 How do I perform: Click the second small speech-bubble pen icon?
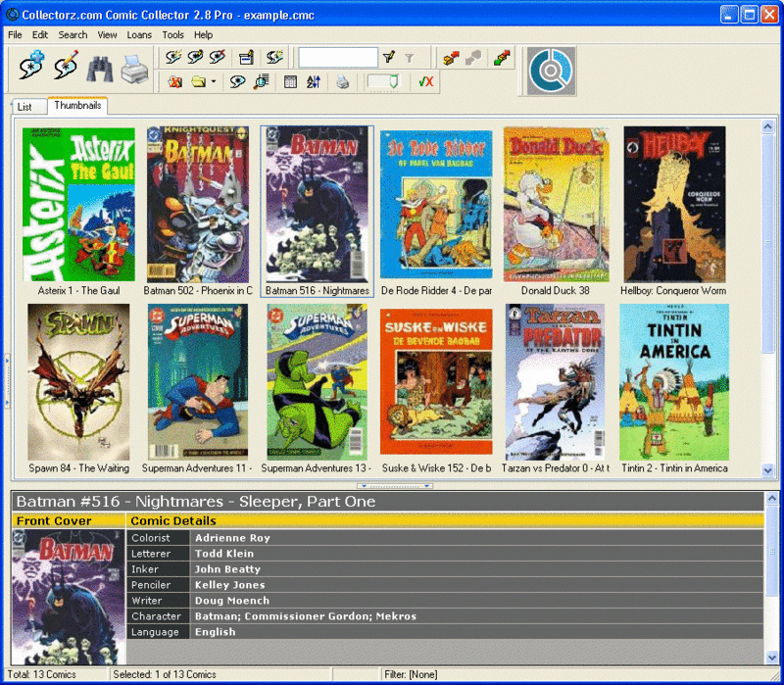195,57
